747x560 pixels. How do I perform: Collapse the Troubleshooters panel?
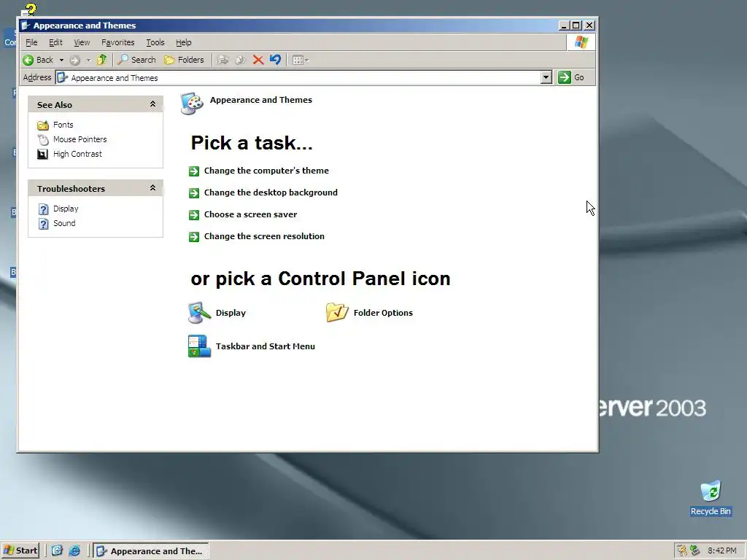[153, 188]
